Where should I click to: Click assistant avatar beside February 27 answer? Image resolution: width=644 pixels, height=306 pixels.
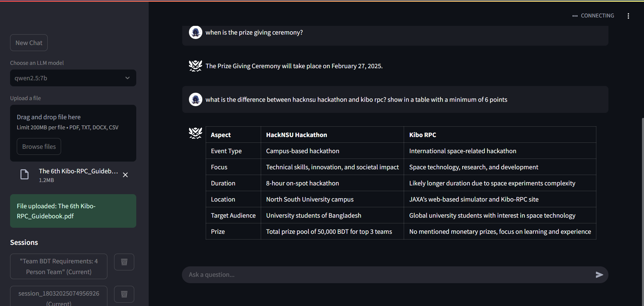tap(196, 66)
